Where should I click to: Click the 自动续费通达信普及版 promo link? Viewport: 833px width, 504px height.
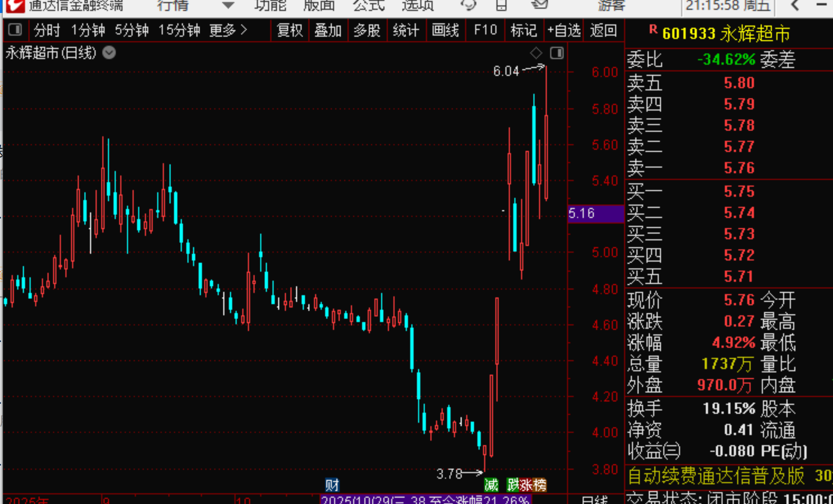pyautogui.click(x=716, y=476)
